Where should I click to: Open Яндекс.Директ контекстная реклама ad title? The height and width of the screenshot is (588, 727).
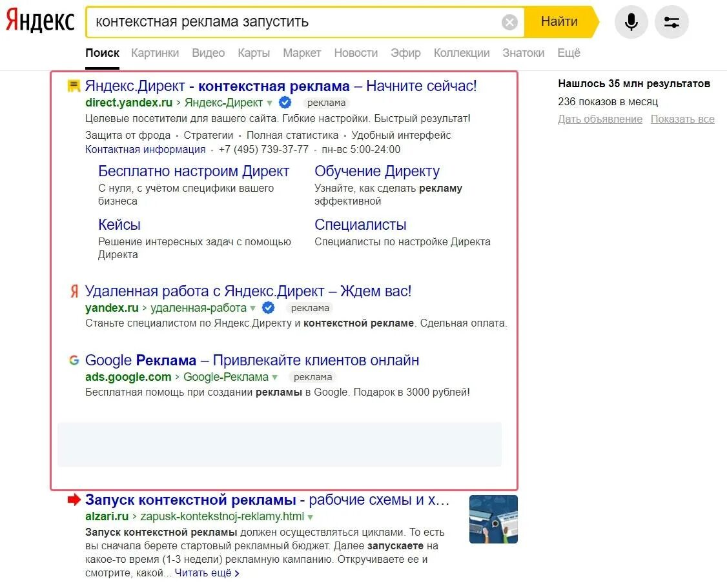tap(281, 86)
